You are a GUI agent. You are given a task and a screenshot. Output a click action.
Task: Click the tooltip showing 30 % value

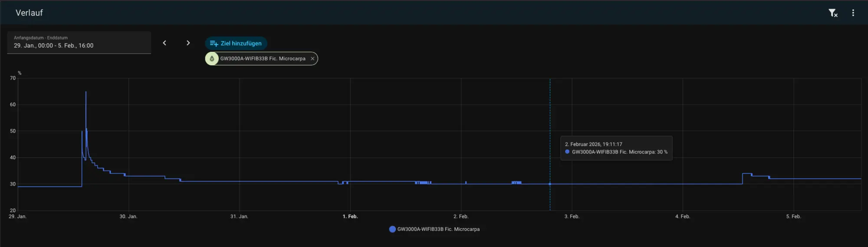pos(616,148)
